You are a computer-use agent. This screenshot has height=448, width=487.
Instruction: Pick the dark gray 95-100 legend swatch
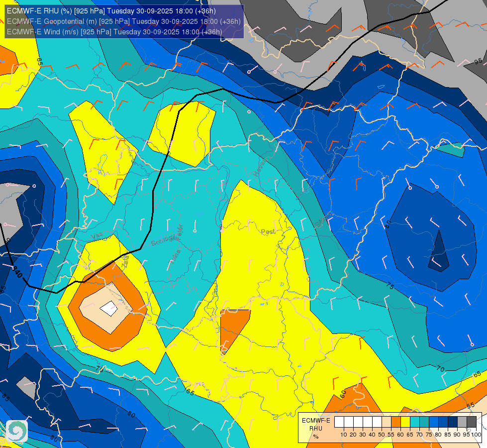click(472, 422)
